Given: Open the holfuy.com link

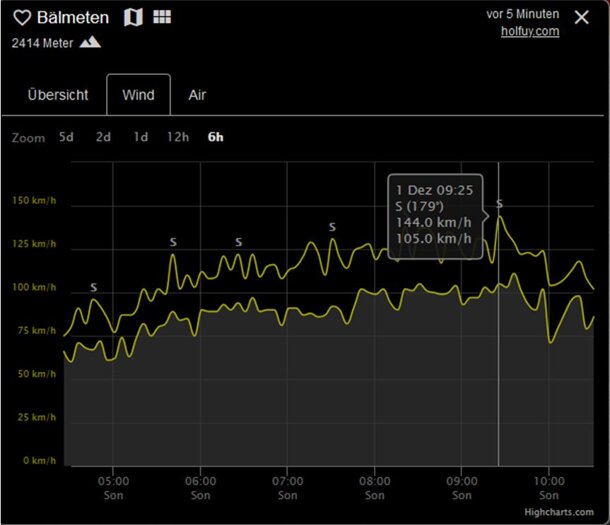Looking at the screenshot, I should click(x=530, y=31).
